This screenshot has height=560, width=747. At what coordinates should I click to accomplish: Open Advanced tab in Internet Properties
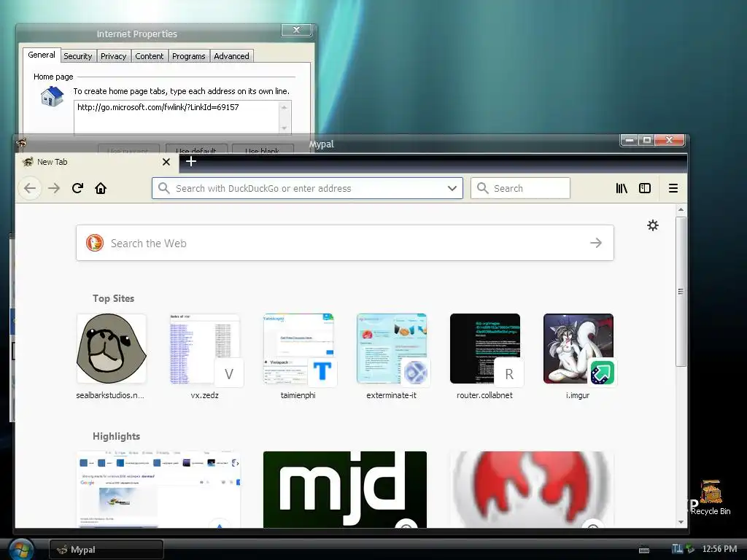coord(231,56)
